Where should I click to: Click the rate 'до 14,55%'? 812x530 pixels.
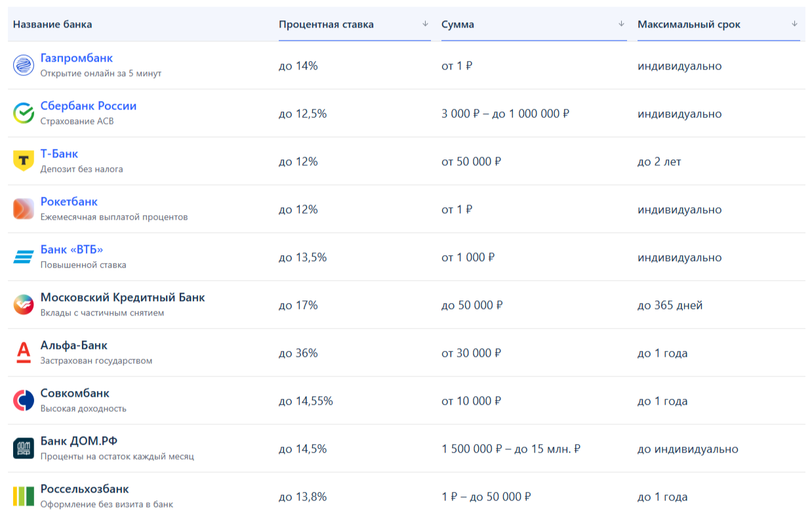(x=306, y=401)
